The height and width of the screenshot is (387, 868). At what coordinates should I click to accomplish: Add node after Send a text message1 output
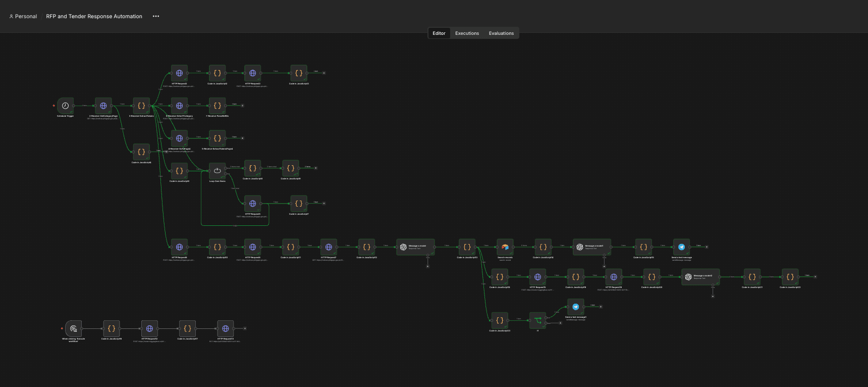point(601,307)
